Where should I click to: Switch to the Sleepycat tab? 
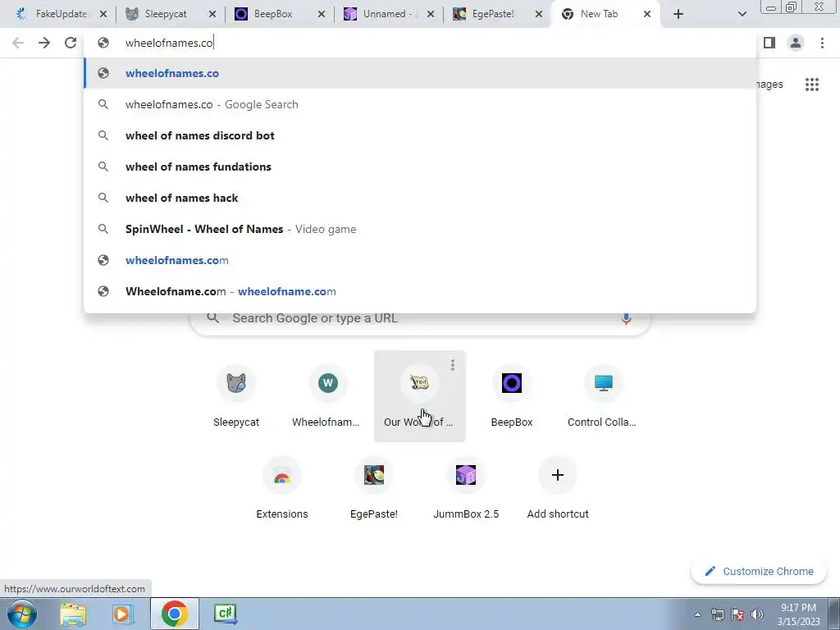(166, 14)
